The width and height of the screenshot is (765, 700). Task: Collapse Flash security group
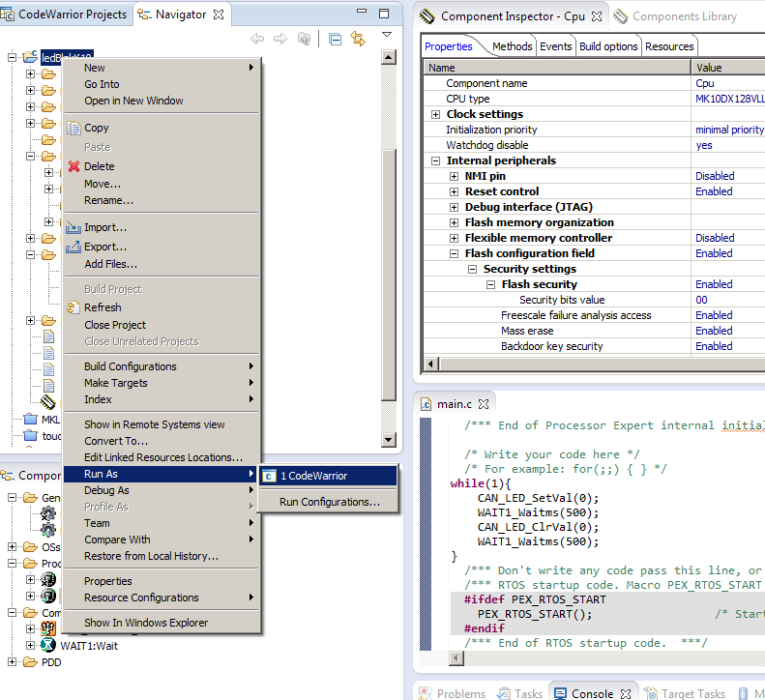coord(490,285)
